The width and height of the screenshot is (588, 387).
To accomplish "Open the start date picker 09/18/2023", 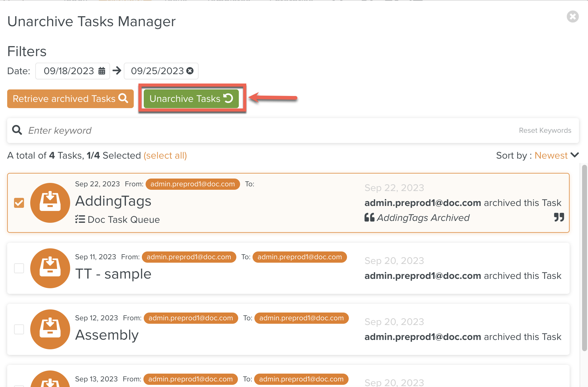I will click(x=69, y=71).
